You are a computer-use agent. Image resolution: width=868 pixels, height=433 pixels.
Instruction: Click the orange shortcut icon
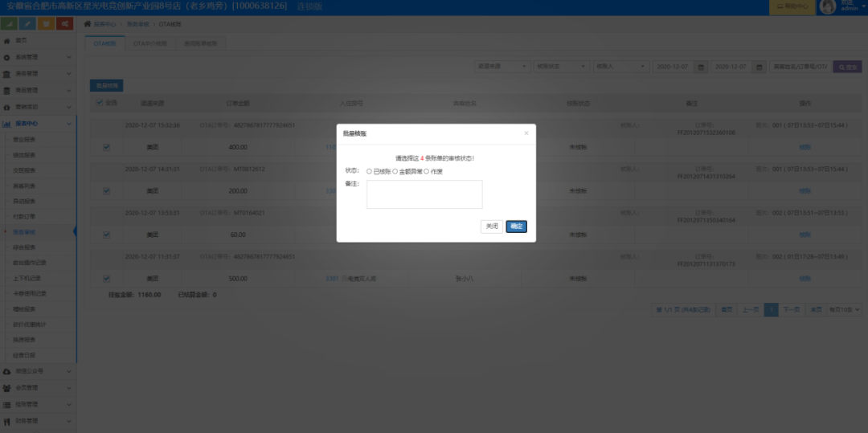tap(46, 24)
